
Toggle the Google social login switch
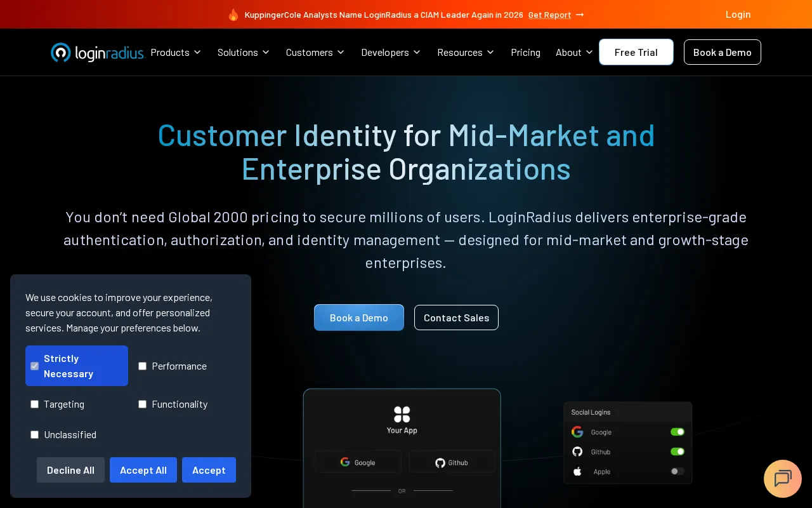(678, 432)
